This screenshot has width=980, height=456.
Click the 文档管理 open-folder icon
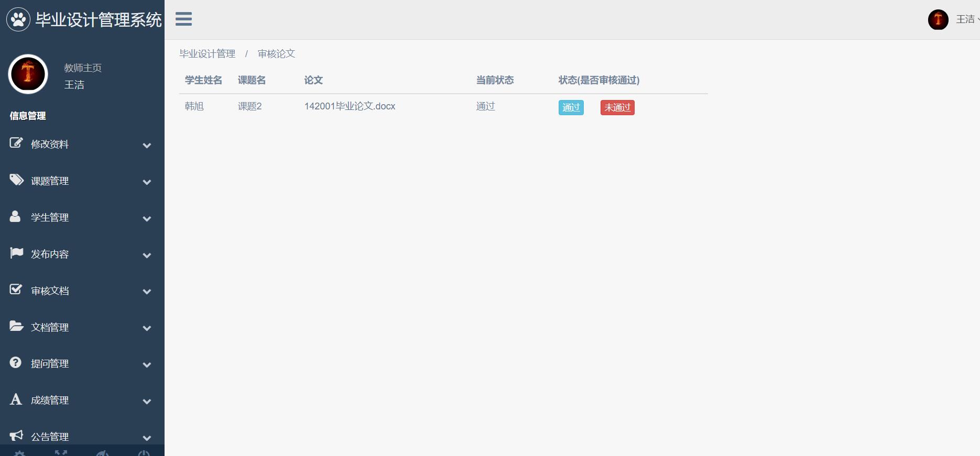click(16, 326)
